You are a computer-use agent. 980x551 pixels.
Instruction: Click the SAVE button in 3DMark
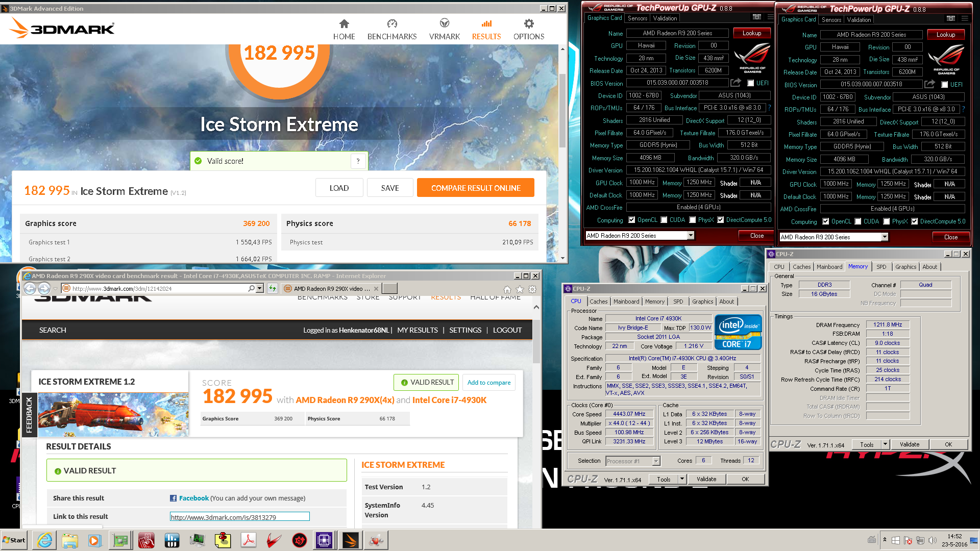pyautogui.click(x=390, y=188)
